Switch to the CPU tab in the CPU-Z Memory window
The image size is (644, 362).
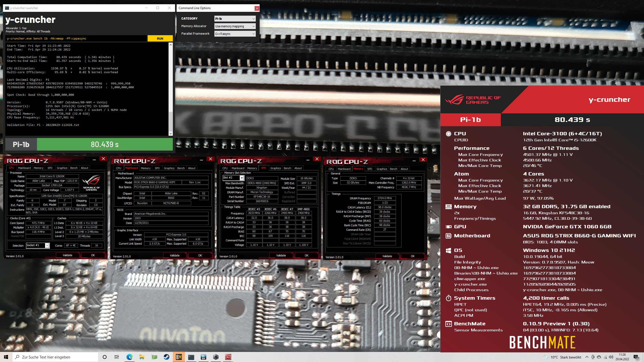331,169
